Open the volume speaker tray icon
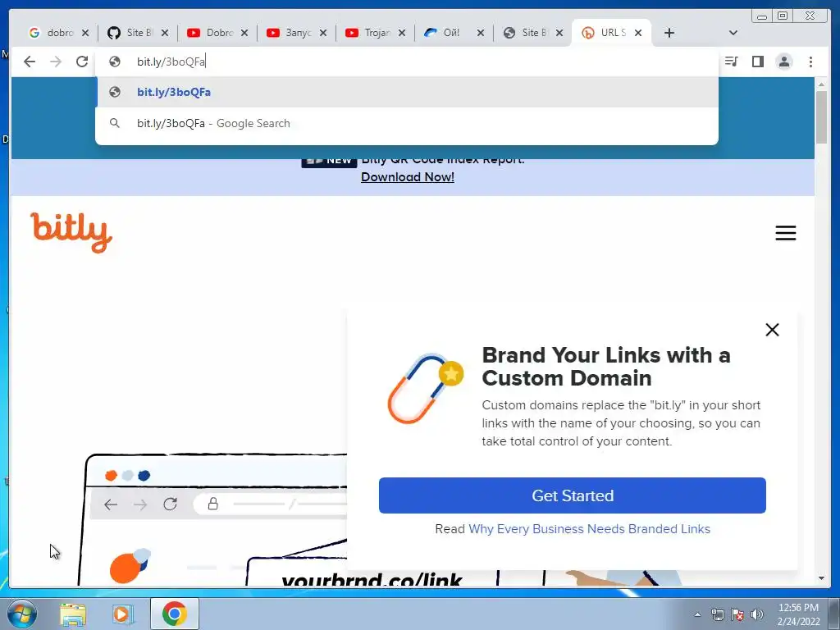840x630 pixels. tap(757, 614)
